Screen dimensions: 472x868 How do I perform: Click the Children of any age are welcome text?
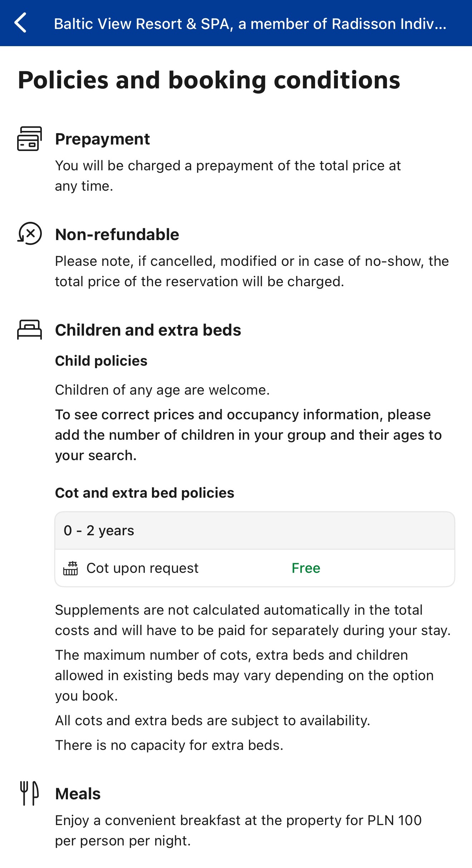coord(162,390)
